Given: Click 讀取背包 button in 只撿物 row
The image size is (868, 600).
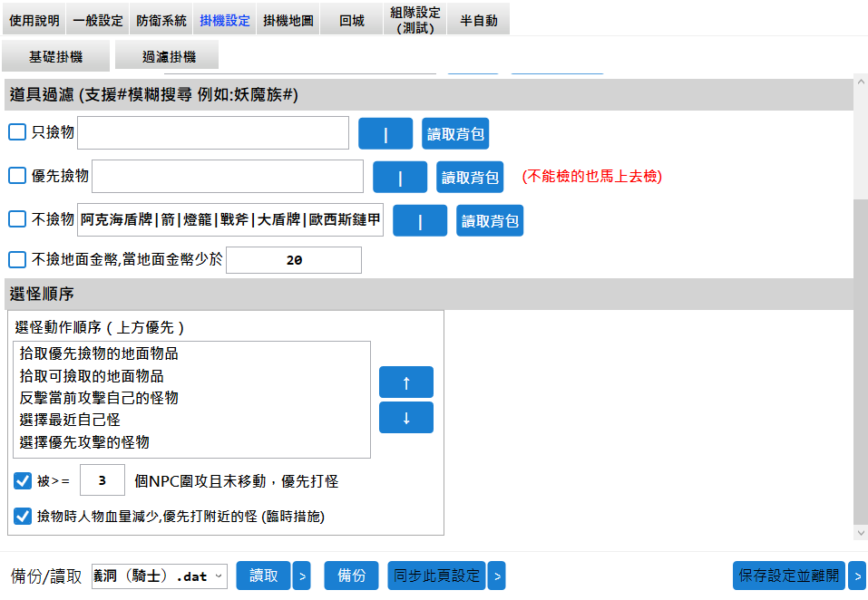Looking at the screenshot, I should pos(455,133).
